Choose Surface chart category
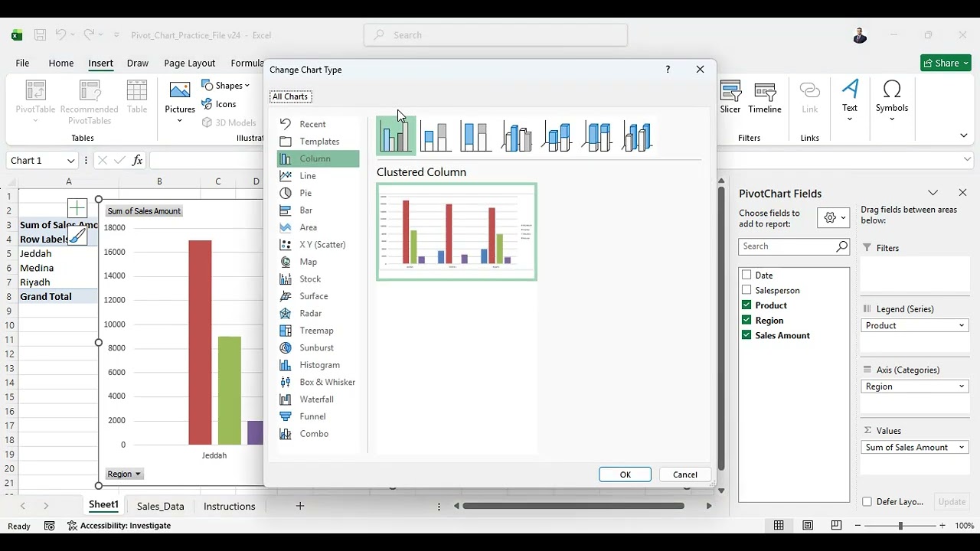 318,296
